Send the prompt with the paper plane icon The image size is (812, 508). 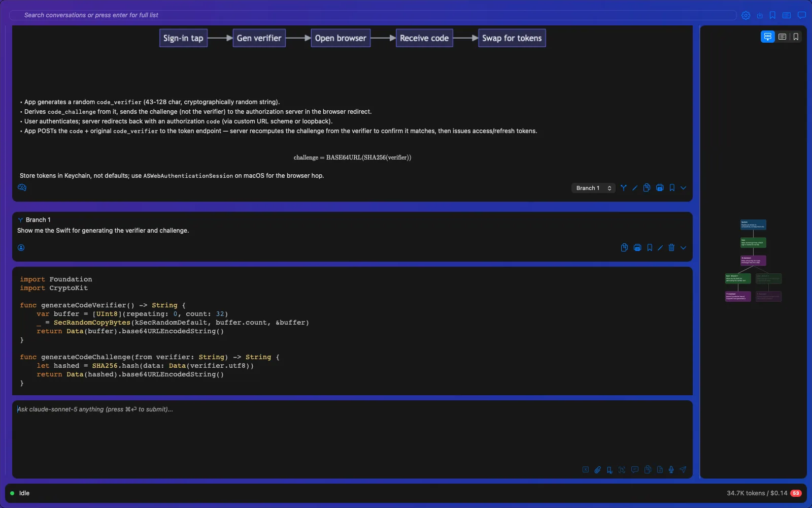click(x=683, y=470)
